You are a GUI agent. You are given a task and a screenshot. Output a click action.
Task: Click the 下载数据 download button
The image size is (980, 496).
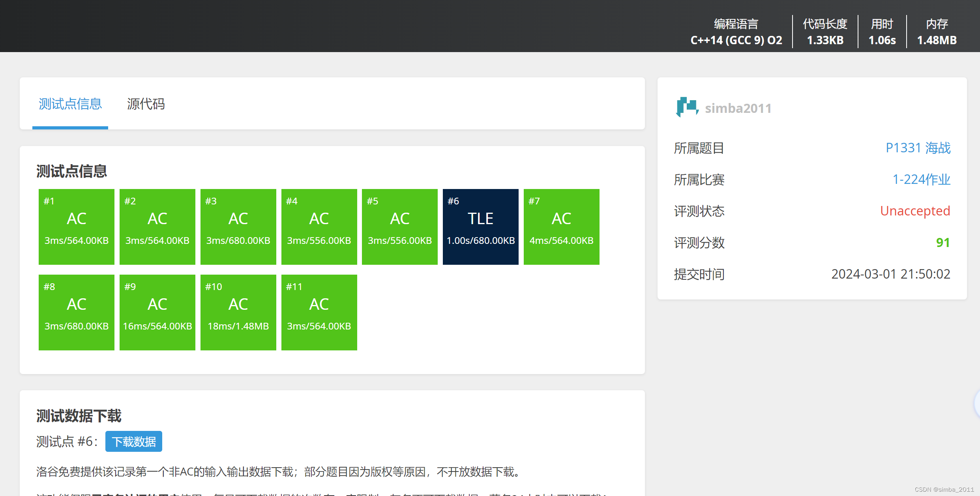coord(133,442)
